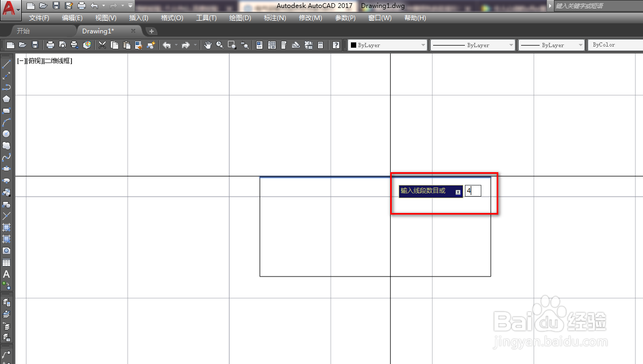Viewport: 643px width, 364px height.
Task: Open the 格式(O) menu
Action: [x=172, y=18]
